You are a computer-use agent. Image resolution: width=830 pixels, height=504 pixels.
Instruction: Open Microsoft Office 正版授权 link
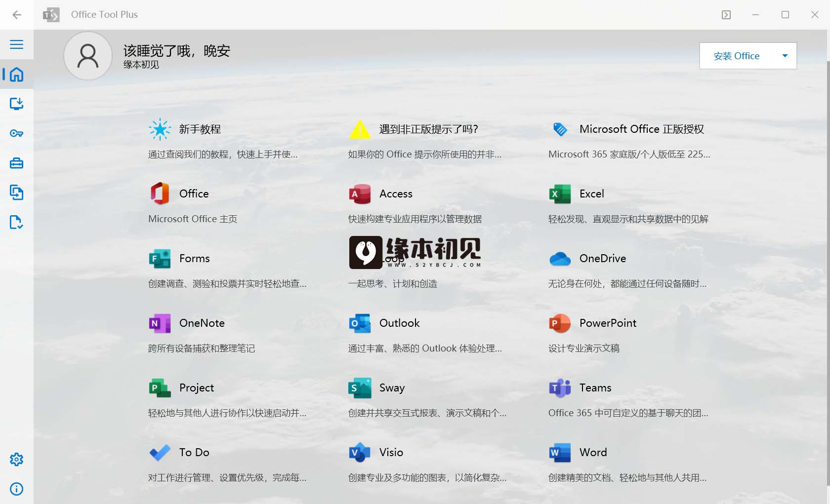pos(642,129)
